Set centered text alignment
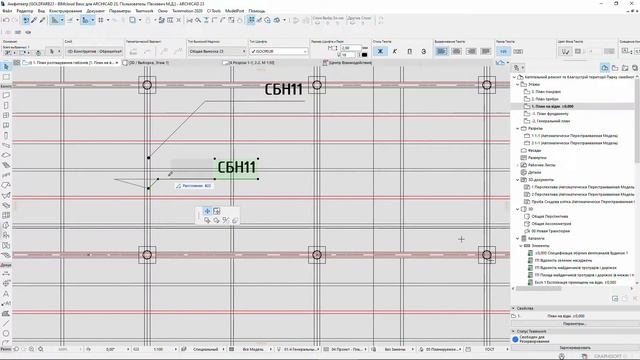This screenshot has height=360, width=640. pos(456,51)
